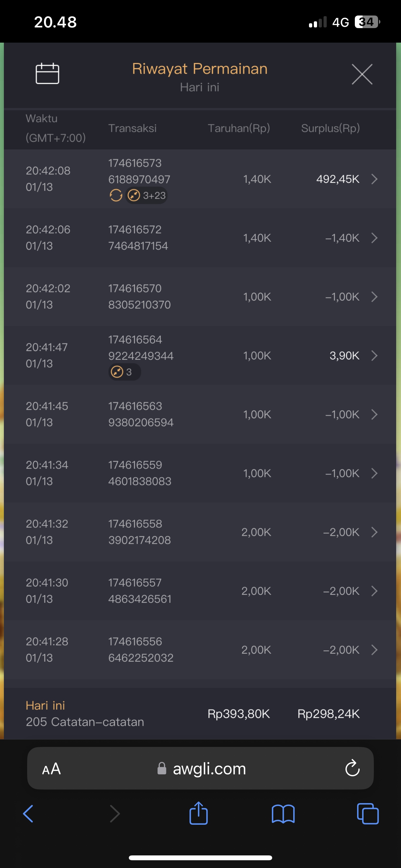Expand the 492,45K win entry details
Screen dimensions: 401x868
coord(374,179)
